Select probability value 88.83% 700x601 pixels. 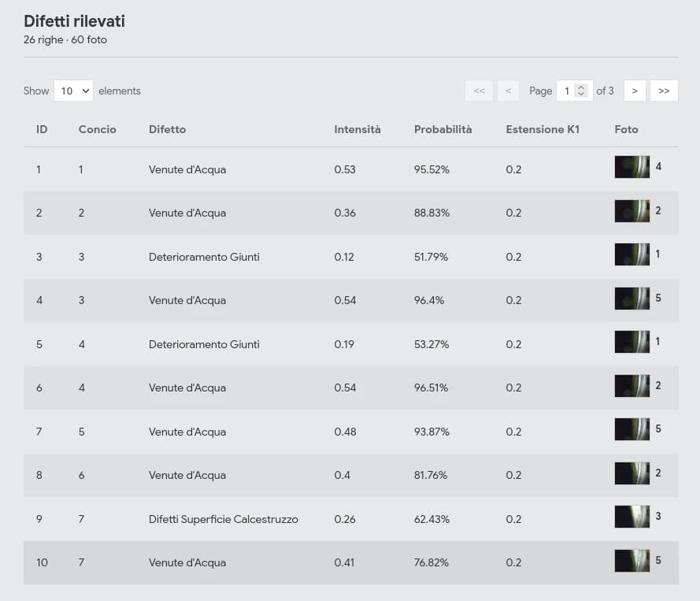coord(431,213)
